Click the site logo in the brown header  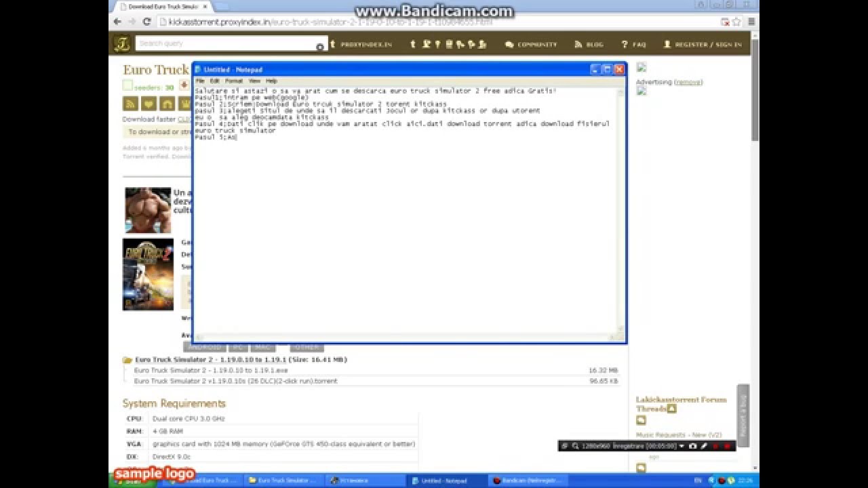[121, 44]
